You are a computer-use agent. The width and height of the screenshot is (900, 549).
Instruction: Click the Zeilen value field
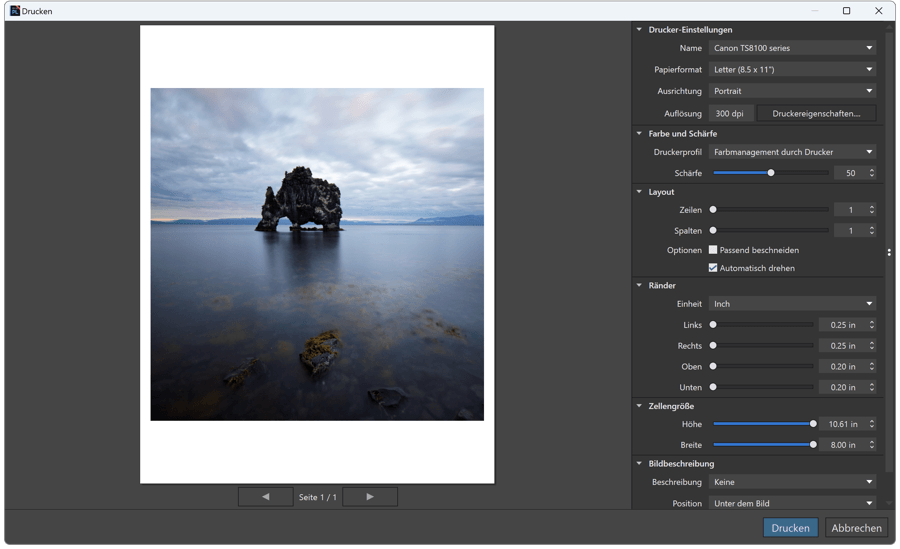tap(850, 210)
